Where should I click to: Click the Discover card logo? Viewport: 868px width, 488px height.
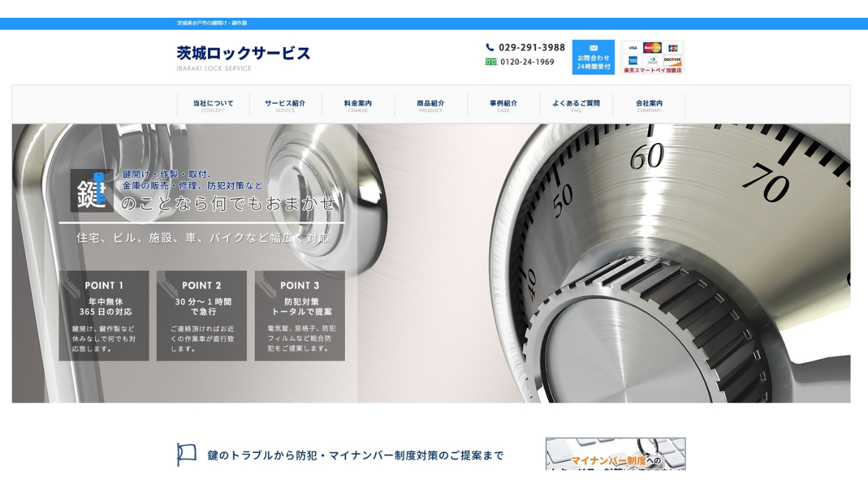tap(672, 60)
